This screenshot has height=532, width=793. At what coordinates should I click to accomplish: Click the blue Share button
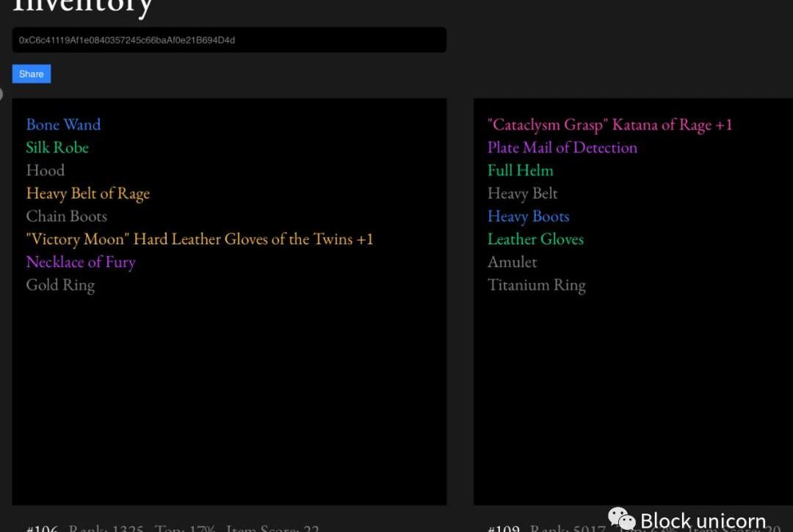pyautogui.click(x=32, y=74)
